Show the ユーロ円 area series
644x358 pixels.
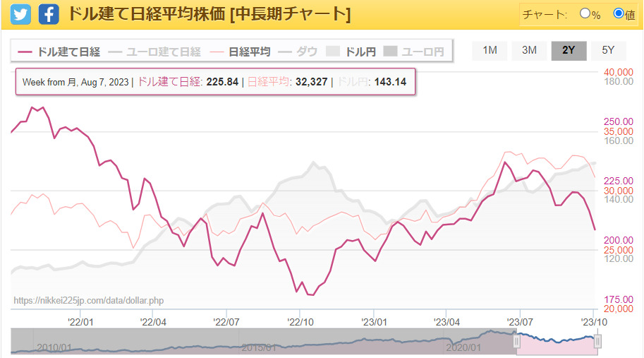point(413,52)
